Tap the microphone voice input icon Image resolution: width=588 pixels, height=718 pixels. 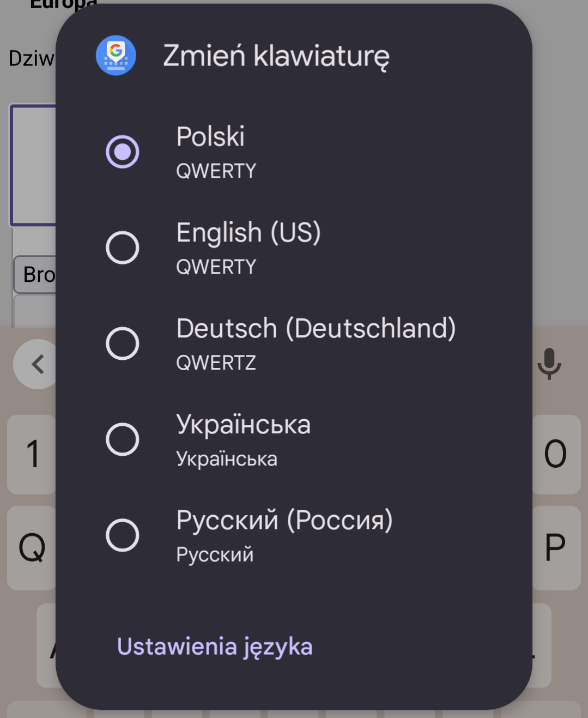click(x=549, y=364)
